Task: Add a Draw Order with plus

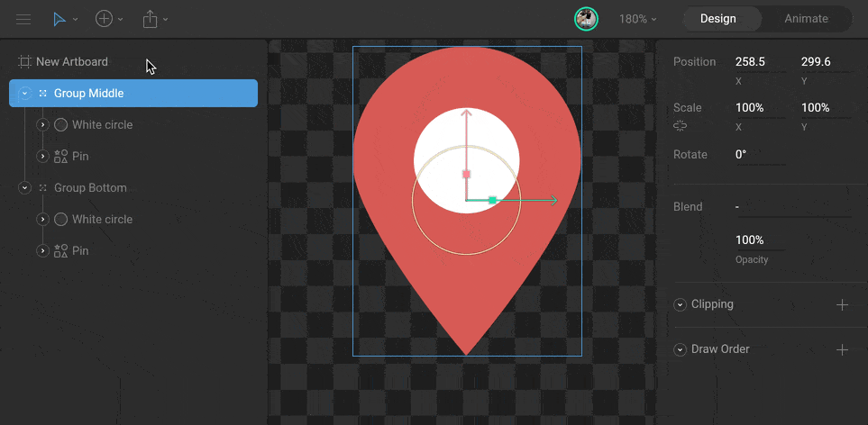Action: 842,350
